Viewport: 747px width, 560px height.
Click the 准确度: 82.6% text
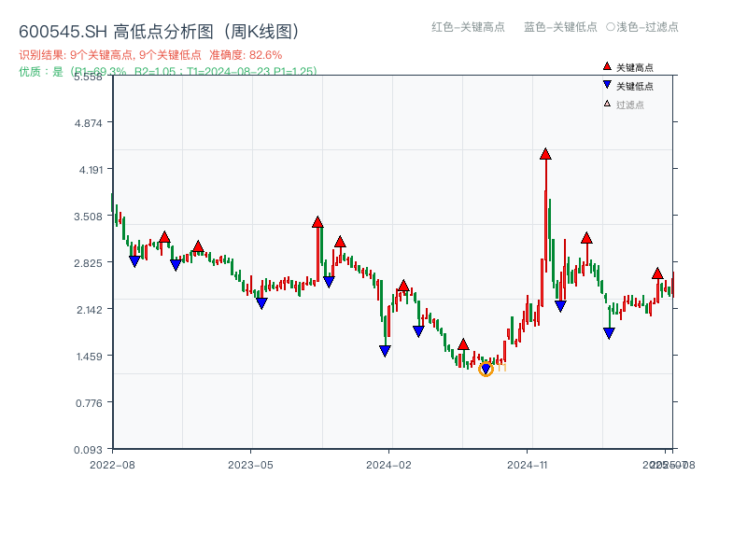(x=246, y=55)
